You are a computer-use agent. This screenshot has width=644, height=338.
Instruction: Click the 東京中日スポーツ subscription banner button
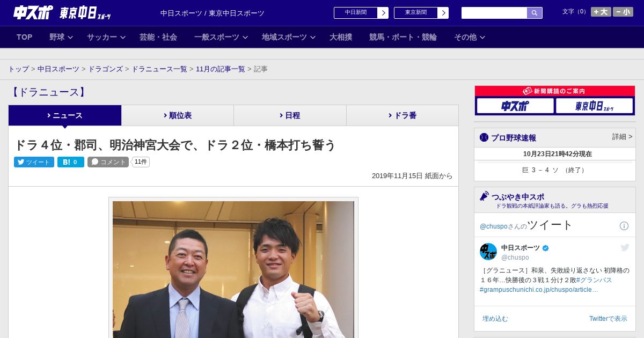click(594, 106)
